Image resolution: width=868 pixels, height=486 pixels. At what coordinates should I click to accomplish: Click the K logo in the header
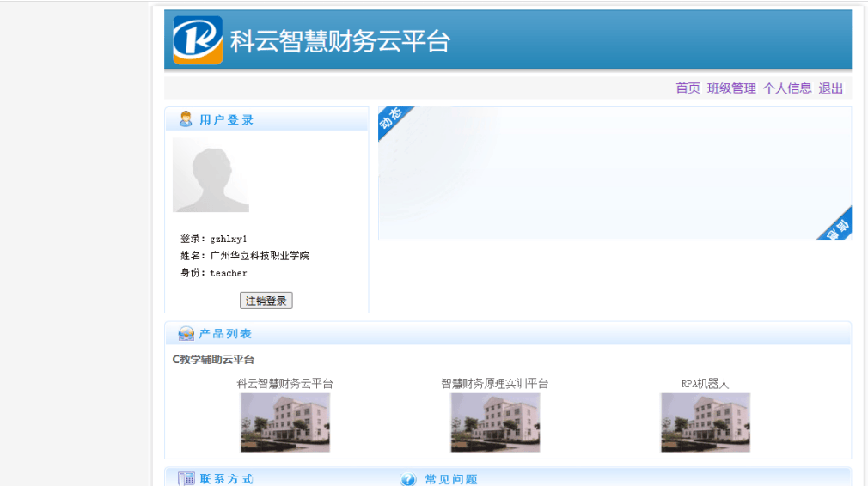click(199, 40)
